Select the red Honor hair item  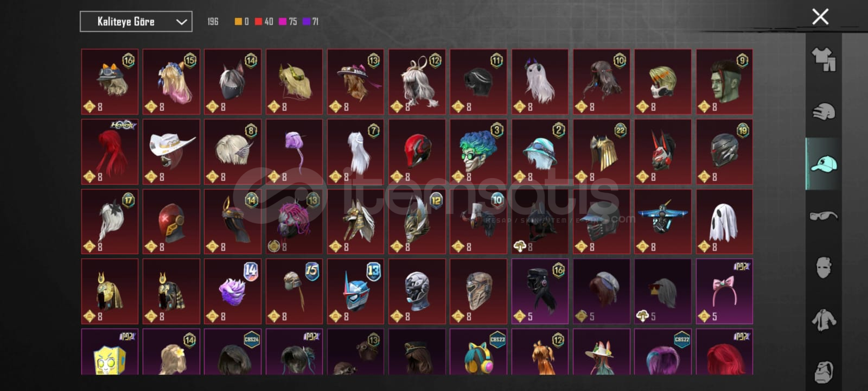pyautogui.click(x=110, y=152)
